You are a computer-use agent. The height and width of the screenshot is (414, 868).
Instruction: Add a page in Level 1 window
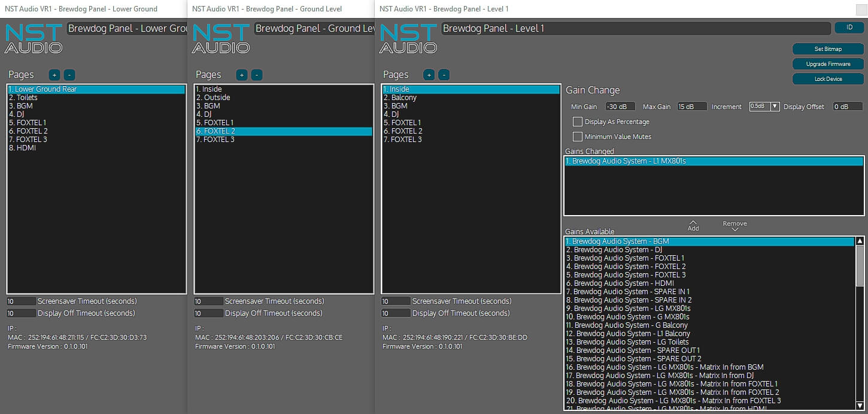(x=429, y=75)
